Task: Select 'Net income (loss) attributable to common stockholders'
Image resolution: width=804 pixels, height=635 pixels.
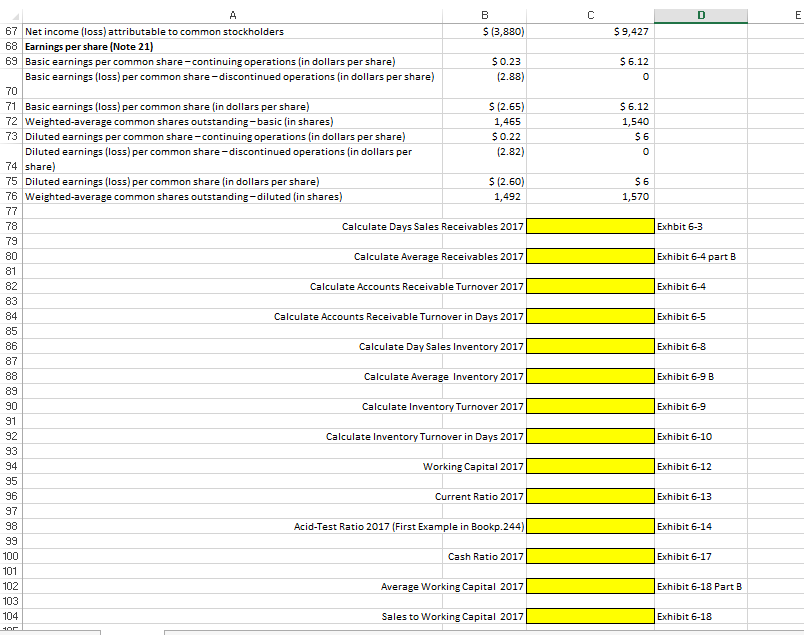Action: (232, 31)
